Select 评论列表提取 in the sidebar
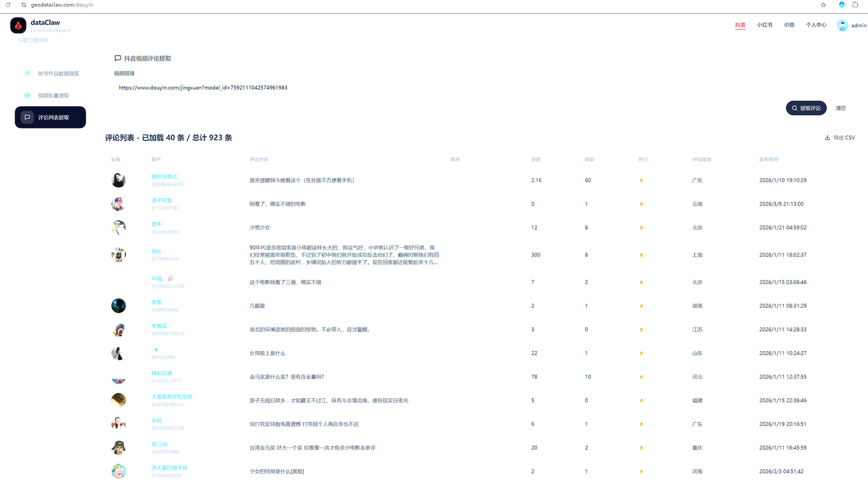868x482 pixels. tap(51, 117)
